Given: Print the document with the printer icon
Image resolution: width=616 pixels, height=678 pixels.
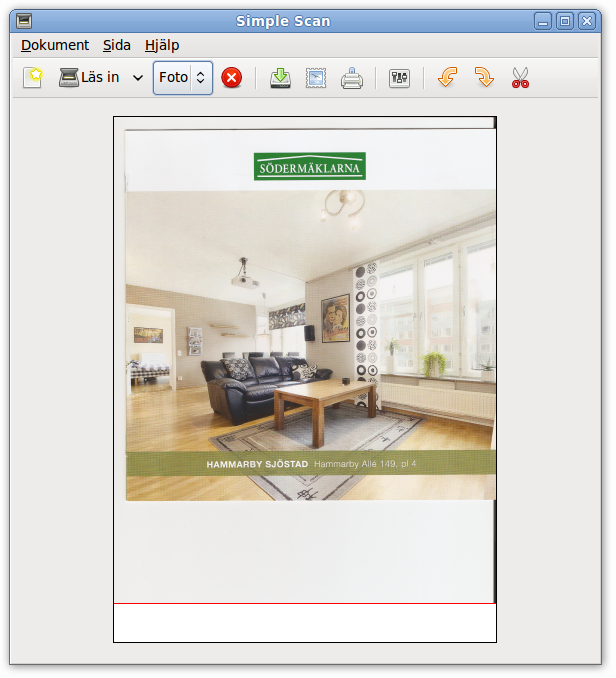Looking at the screenshot, I should pyautogui.click(x=352, y=78).
